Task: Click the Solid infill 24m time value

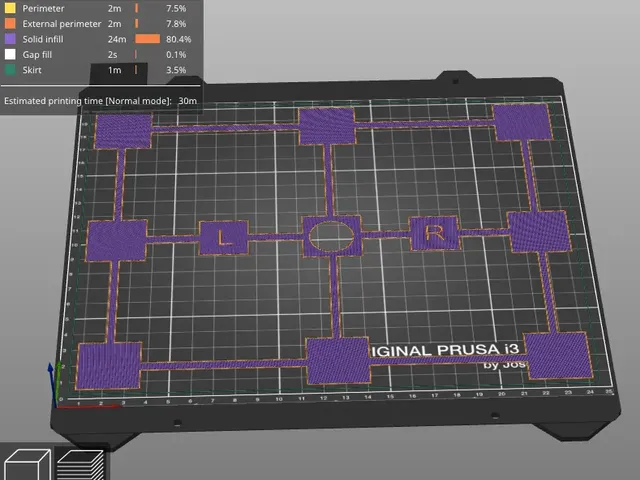Action: [117, 39]
